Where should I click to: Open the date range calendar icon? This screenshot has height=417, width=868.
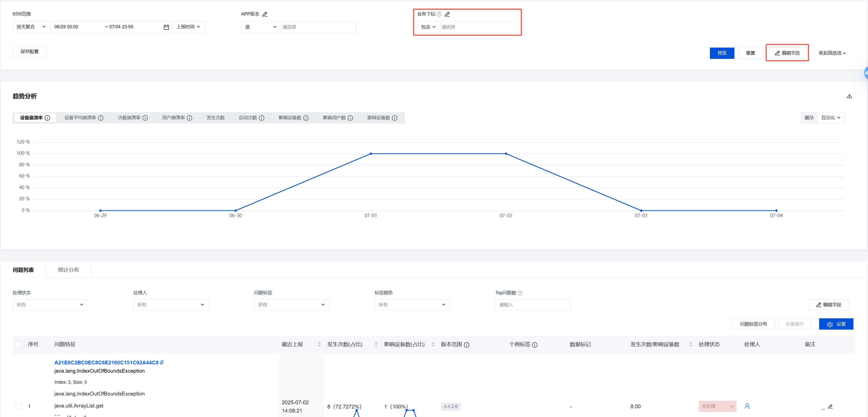[166, 27]
